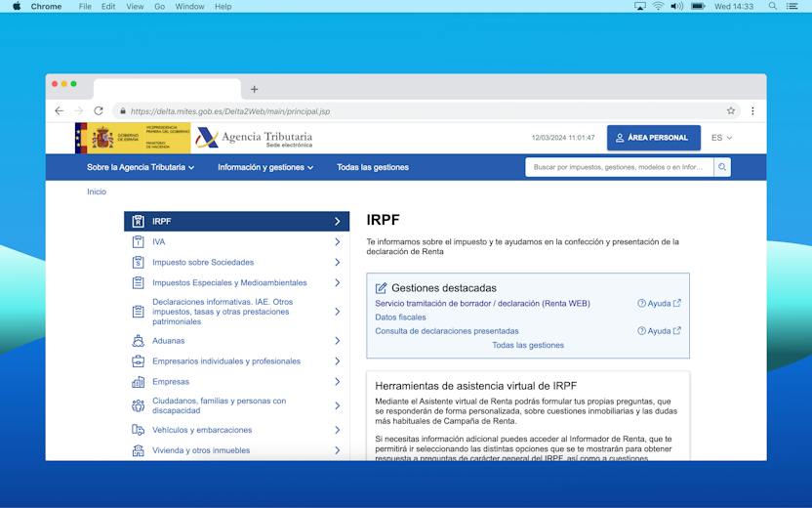Expand the Sobre la Agencia Tributaria dropdown

[141, 167]
